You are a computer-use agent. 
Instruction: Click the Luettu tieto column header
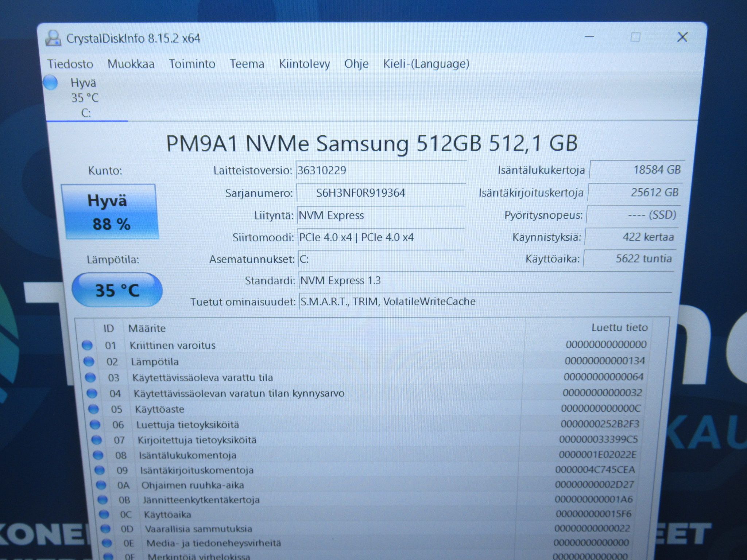point(619,328)
